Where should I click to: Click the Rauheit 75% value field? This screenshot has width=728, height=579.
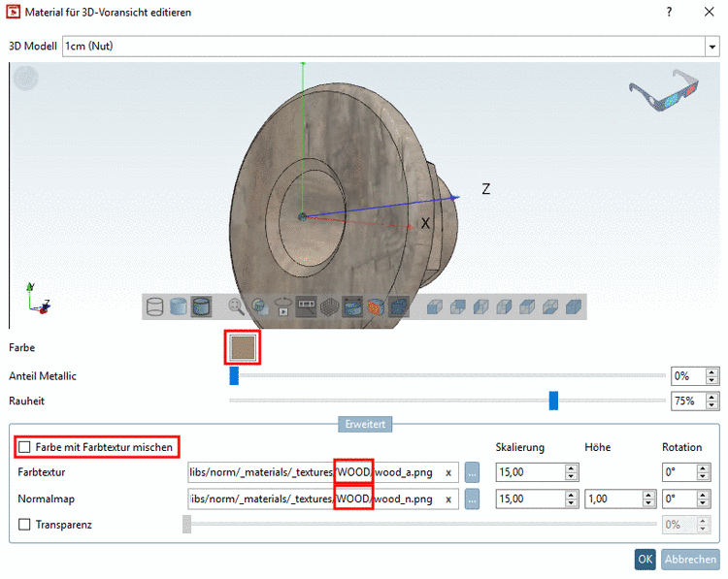tap(688, 401)
